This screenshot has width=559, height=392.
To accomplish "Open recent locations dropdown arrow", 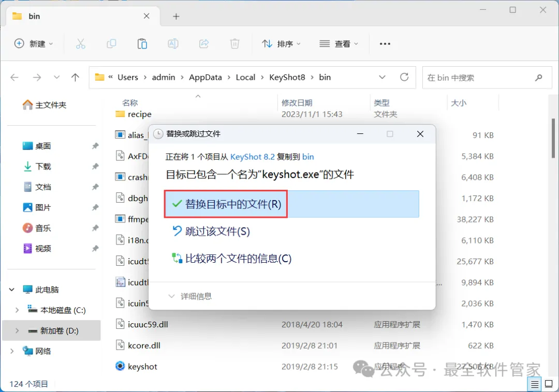I will pyautogui.click(x=56, y=77).
